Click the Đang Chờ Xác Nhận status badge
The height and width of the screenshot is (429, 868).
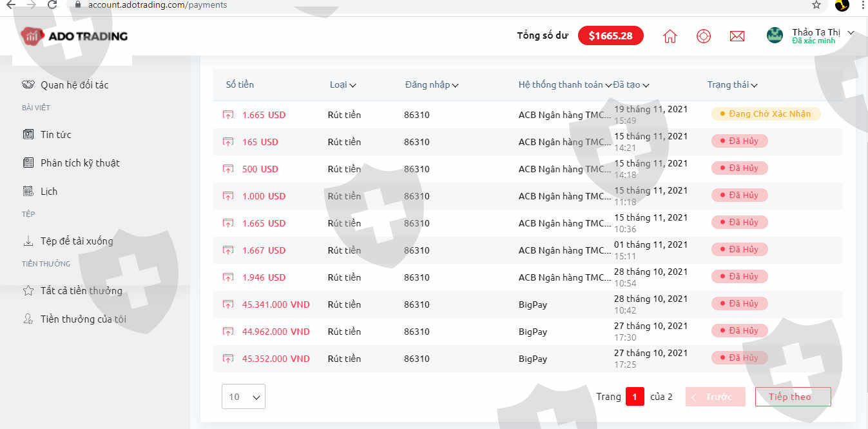(x=766, y=114)
